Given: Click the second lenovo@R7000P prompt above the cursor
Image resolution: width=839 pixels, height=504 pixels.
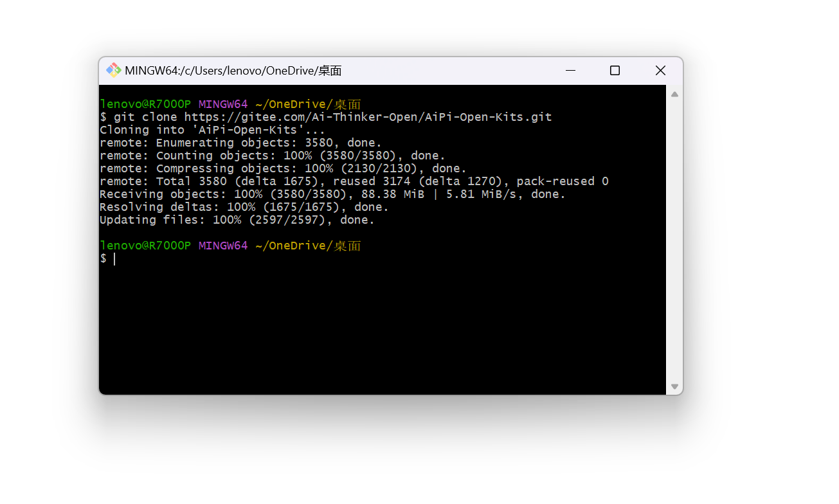Looking at the screenshot, I should 230,246.
